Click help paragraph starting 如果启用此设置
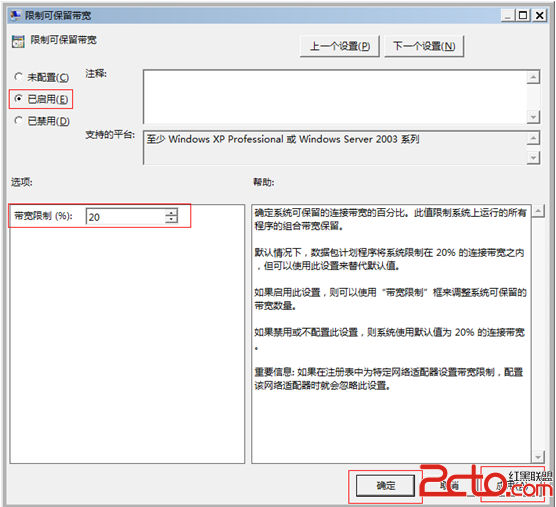The image size is (556, 507). point(390,299)
